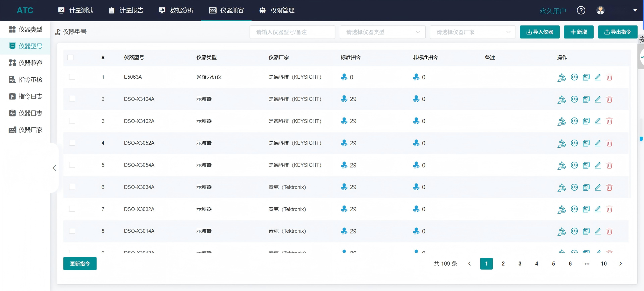Open 指令日志 in the sidebar
Viewport: 644px width, 291px height.
(x=25, y=96)
